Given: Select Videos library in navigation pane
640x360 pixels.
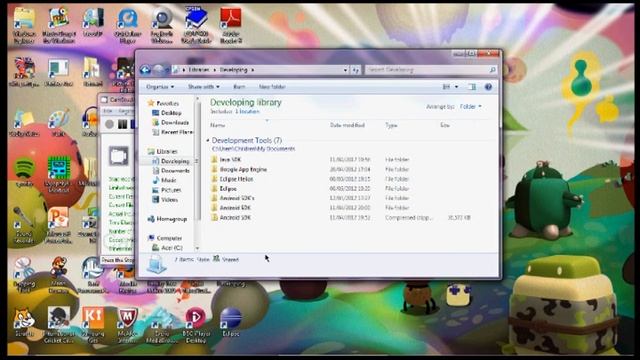Looking at the screenshot, I should click(x=169, y=200).
